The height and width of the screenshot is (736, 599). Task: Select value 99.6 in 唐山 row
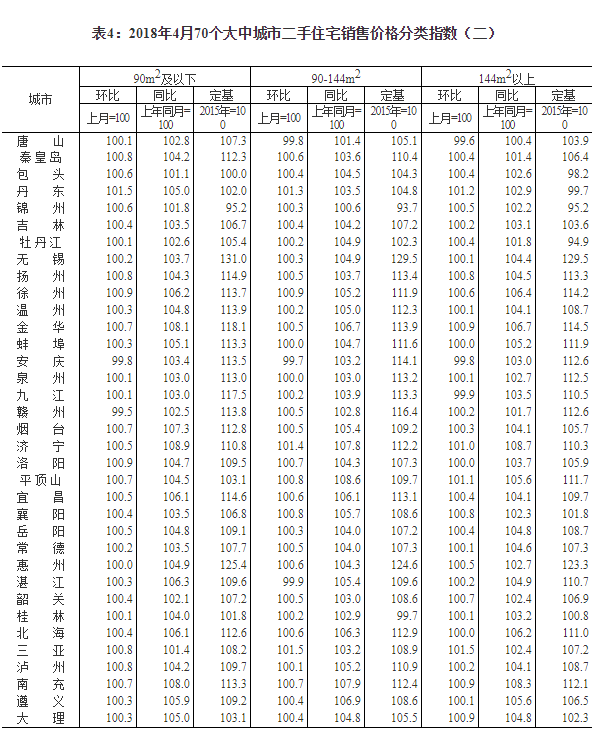click(464, 141)
